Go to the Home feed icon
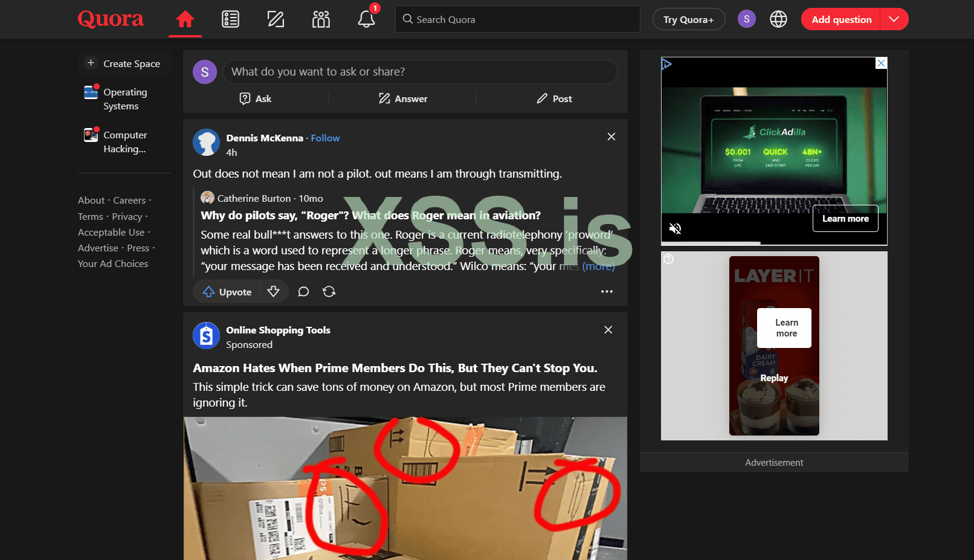This screenshot has width=974, height=560. point(185,19)
